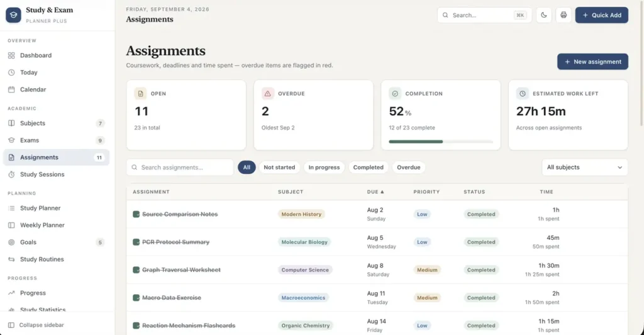Click the Study Routines repeat icon
The height and width of the screenshot is (335, 644).
click(x=11, y=259)
